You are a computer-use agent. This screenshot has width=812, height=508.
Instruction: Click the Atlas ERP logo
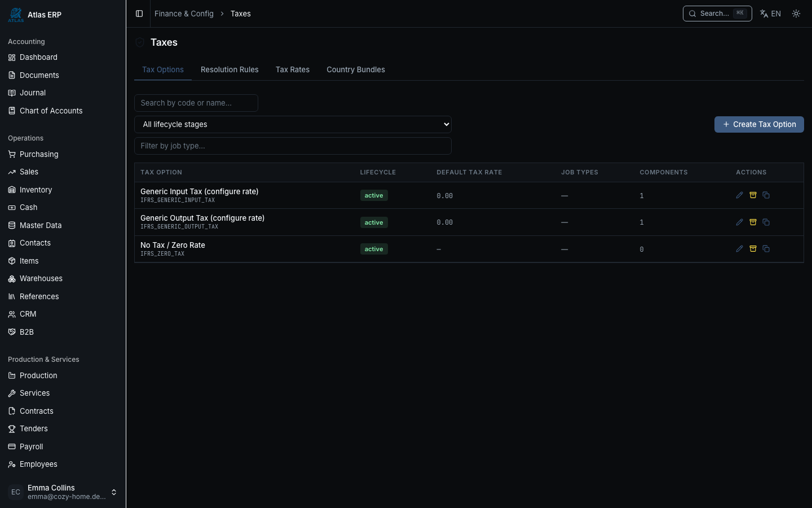(x=16, y=15)
